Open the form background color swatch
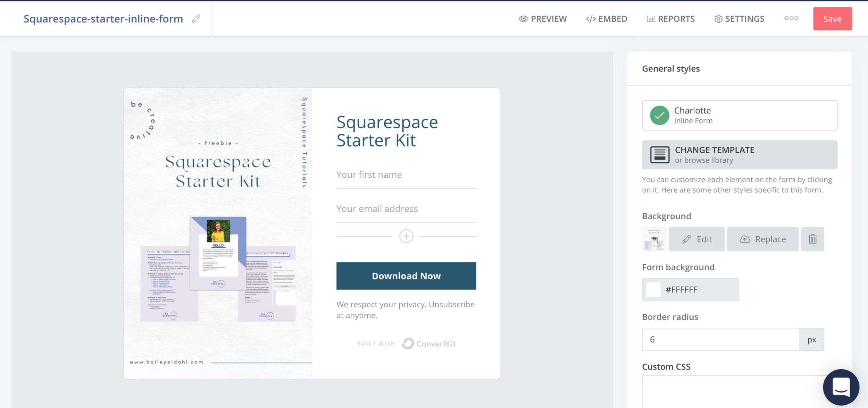Image resolution: width=868 pixels, height=408 pixels. [x=653, y=289]
